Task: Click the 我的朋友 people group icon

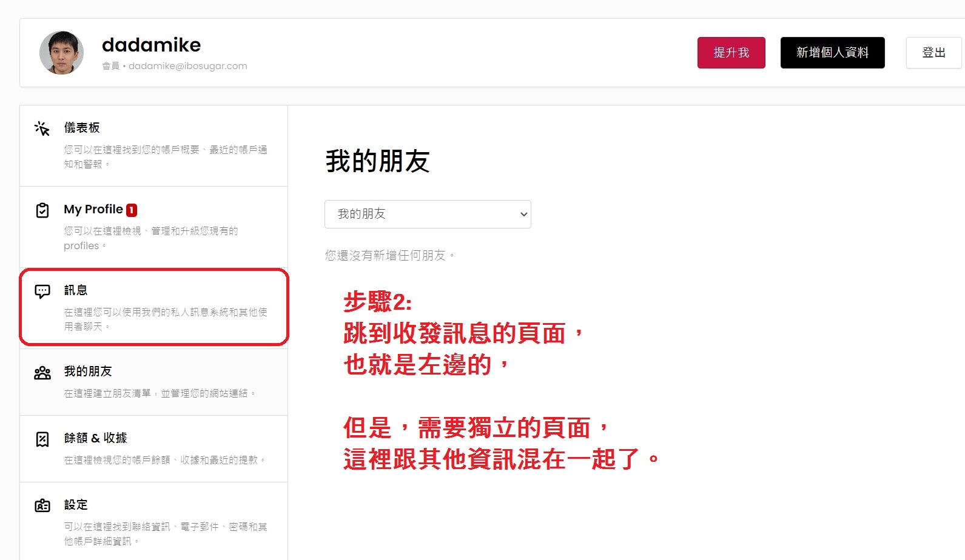Action: [x=42, y=373]
